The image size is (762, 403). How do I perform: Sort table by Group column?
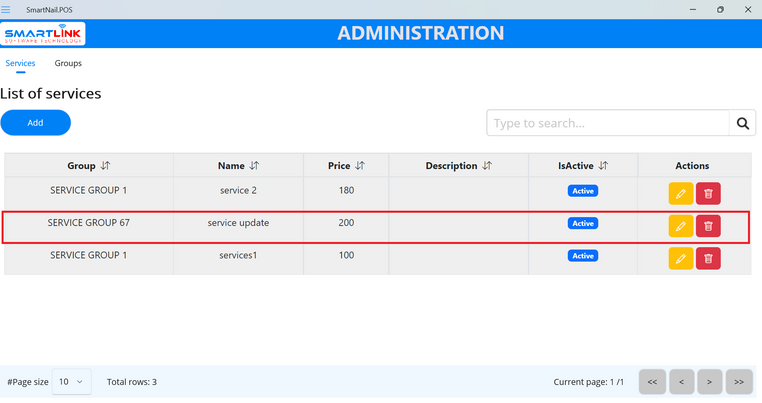tap(105, 166)
